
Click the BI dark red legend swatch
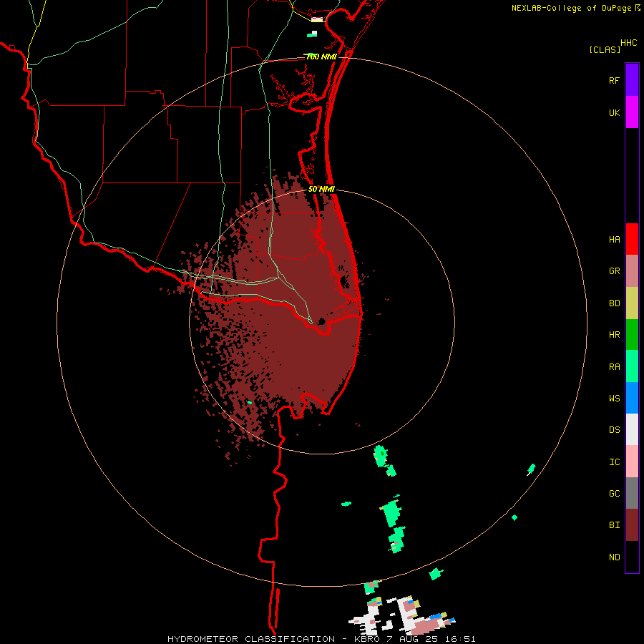[x=632, y=525]
